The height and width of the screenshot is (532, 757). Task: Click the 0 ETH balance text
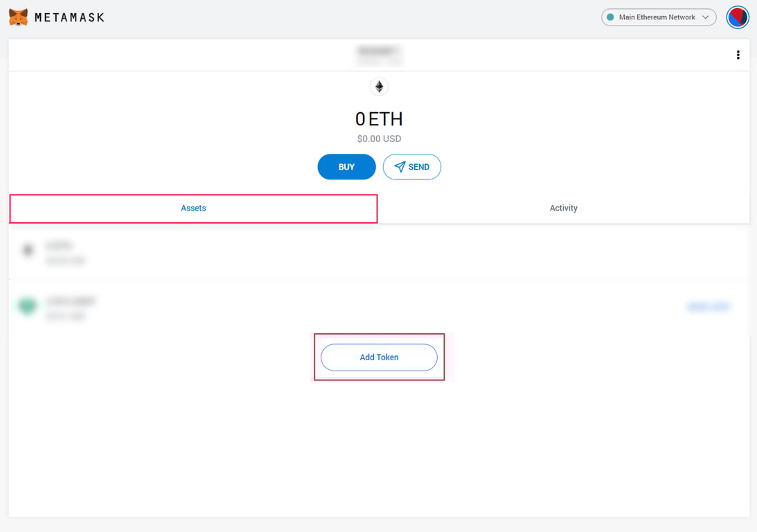(379, 119)
